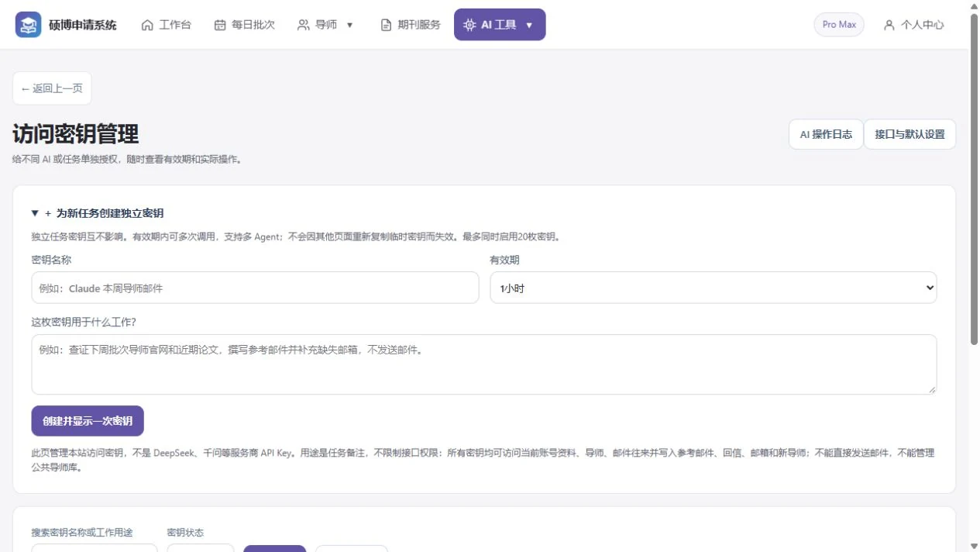Click the 密钥状态 filter label
Screen dimensions: 980x552
(x=186, y=533)
